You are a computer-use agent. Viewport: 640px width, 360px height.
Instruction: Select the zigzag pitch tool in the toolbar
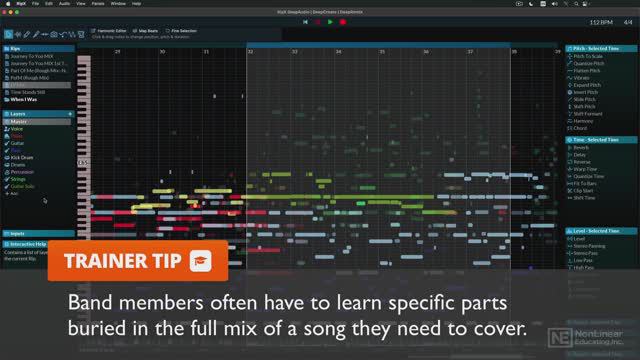tap(72, 35)
